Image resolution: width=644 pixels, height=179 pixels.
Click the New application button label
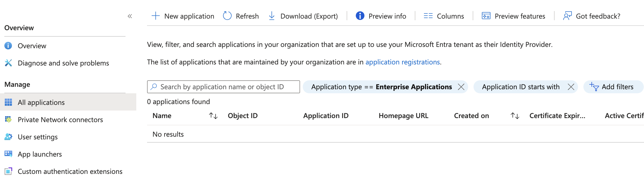tap(189, 16)
